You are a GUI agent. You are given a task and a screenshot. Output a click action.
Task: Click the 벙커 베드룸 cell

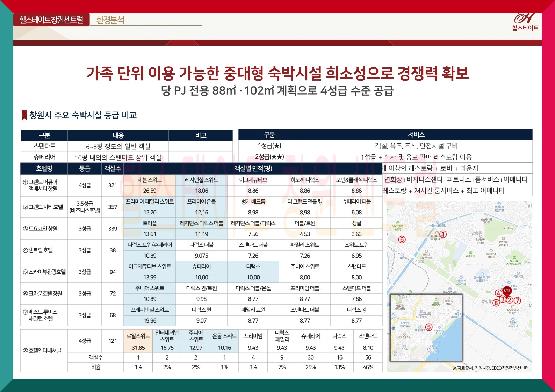pos(253,202)
